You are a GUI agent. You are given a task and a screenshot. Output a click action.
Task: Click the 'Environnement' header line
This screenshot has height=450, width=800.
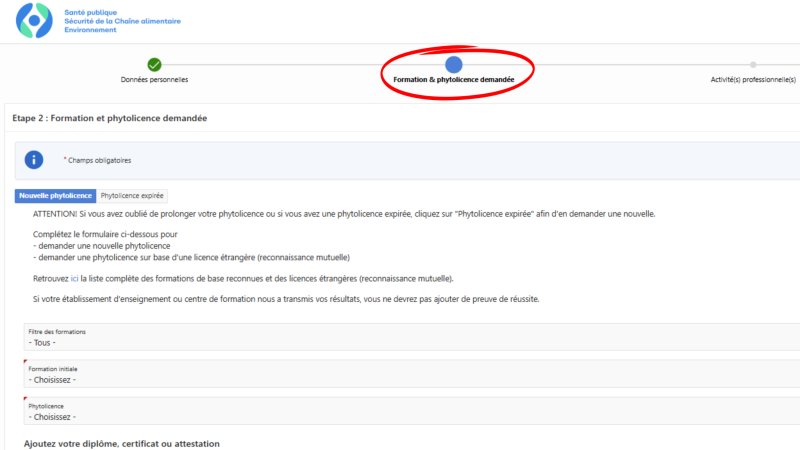(90, 30)
